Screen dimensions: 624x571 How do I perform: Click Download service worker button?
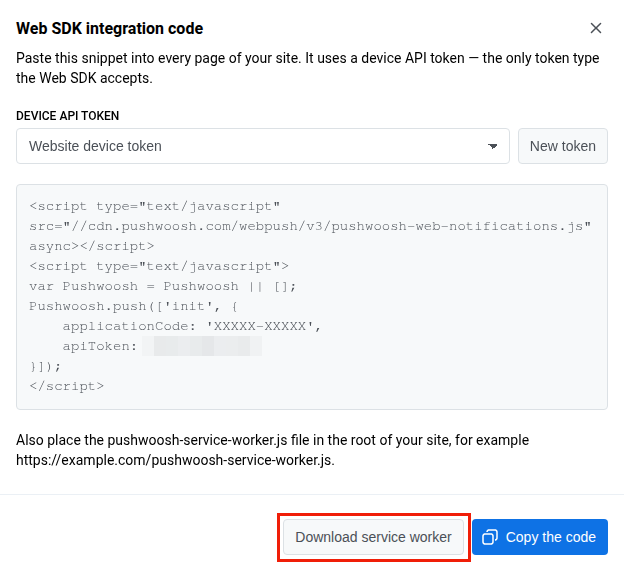373,537
